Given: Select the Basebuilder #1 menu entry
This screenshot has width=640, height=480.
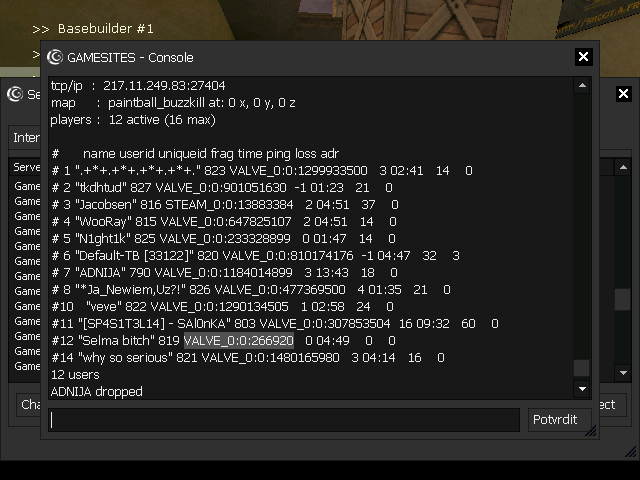Looking at the screenshot, I should pyautogui.click(x=105, y=29).
